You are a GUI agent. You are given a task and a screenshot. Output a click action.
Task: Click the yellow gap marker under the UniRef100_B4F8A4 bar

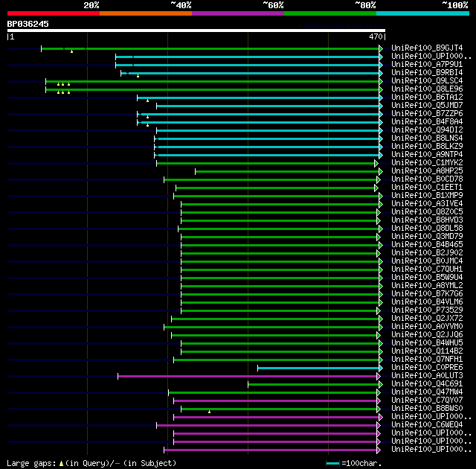[147, 125]
